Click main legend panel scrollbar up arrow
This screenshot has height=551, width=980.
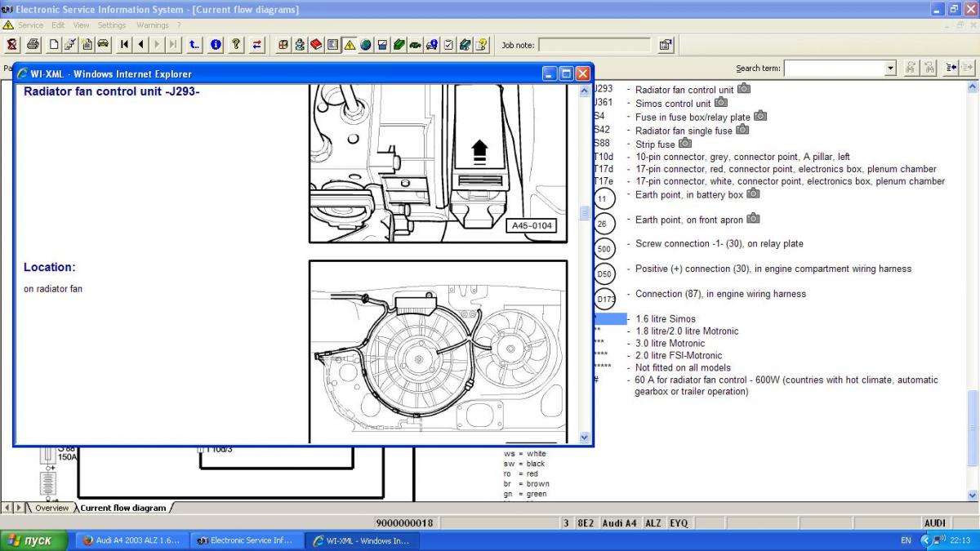coord(973,87)
